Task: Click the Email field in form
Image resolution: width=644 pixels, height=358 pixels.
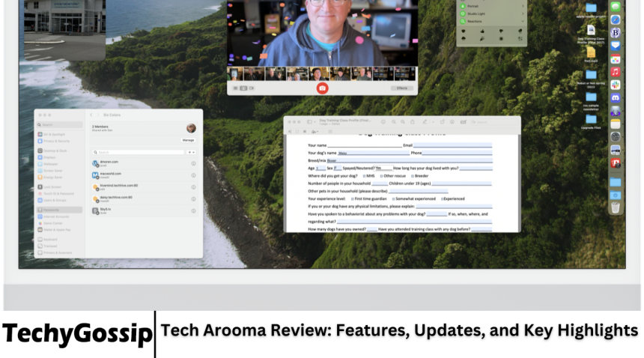Action: tap(452, 145)
